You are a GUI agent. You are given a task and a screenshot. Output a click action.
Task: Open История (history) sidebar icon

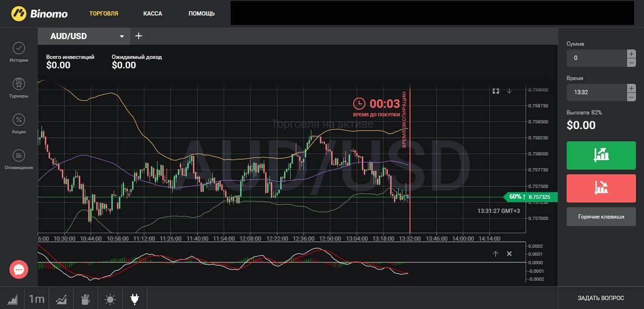click(x=19, y=52)
